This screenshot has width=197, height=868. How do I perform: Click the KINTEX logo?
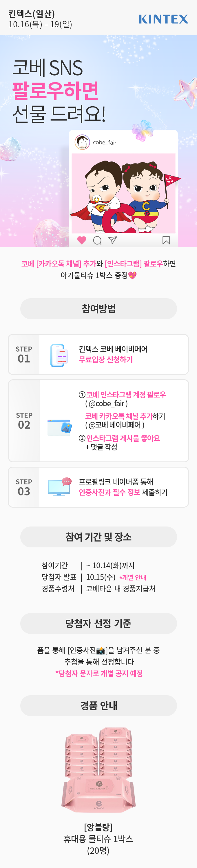pyautogui.click(x=163, y=19)
